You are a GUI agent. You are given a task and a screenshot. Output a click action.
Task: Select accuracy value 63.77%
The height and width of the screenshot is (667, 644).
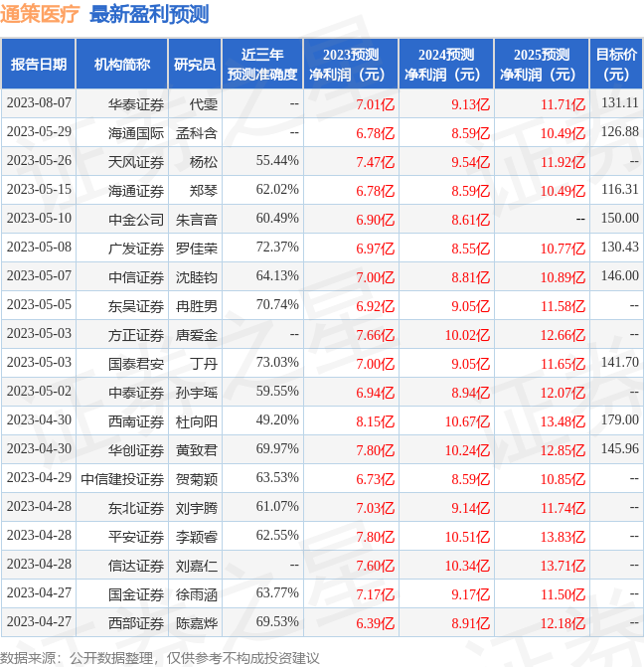pos(277,593)
